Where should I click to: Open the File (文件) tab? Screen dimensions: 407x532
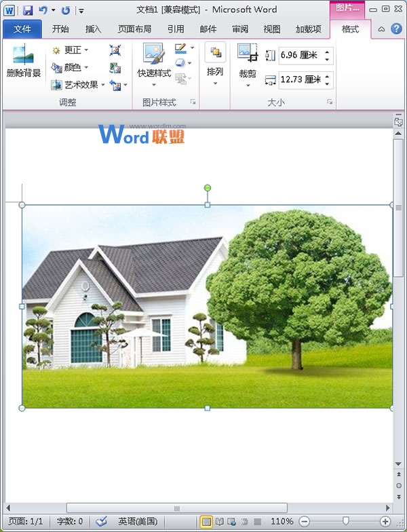coord(22,29)
